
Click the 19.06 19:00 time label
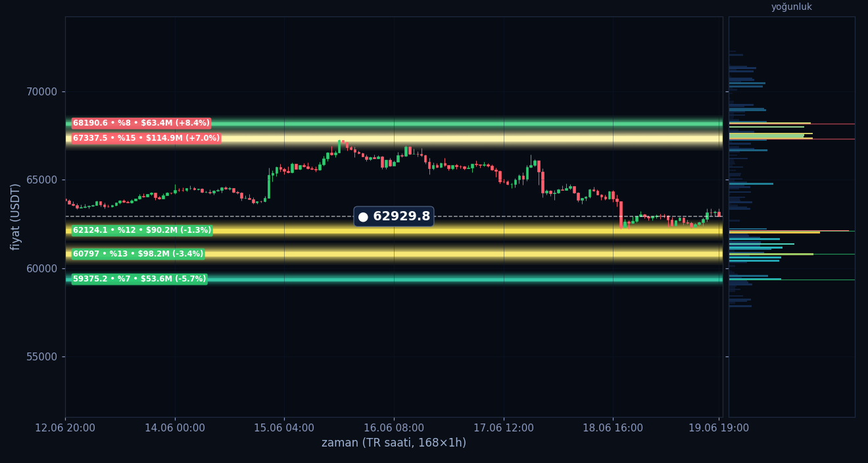click(719, 427)
